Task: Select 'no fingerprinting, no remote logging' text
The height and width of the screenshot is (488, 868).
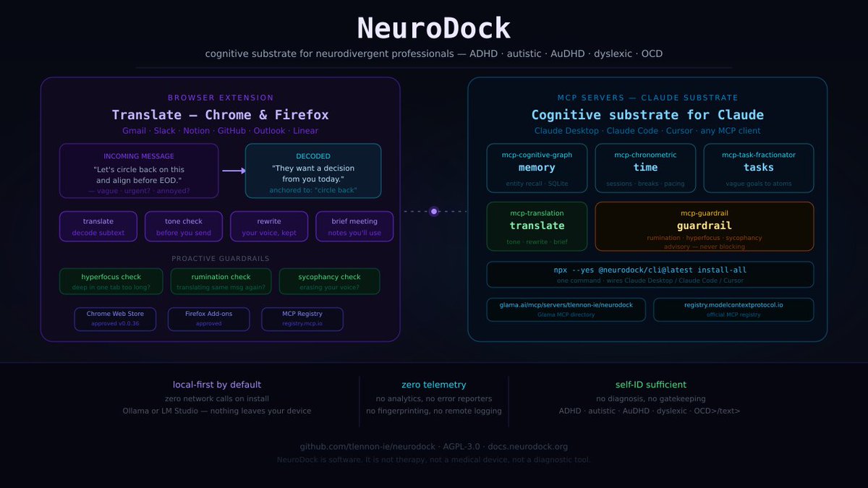Action: pos(434,411)
